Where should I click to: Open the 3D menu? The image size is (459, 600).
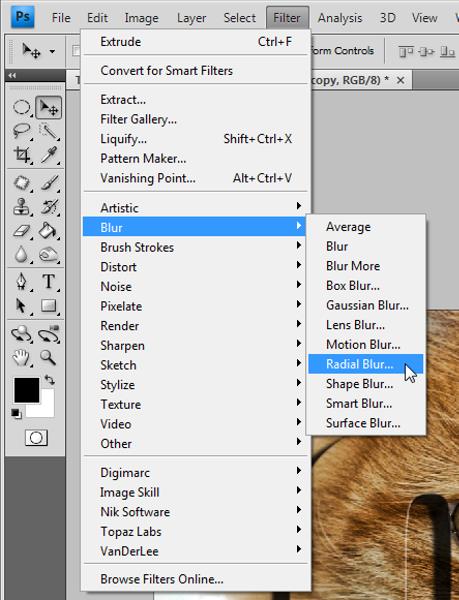(387, 18)
